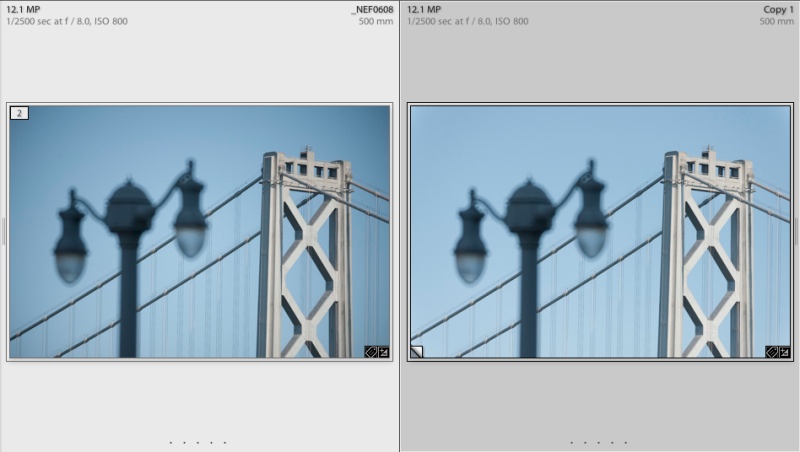The width and height of the screenshot is (800, 452).
Task: Click the _NEF0608 file name label
Action: (372, 10)
